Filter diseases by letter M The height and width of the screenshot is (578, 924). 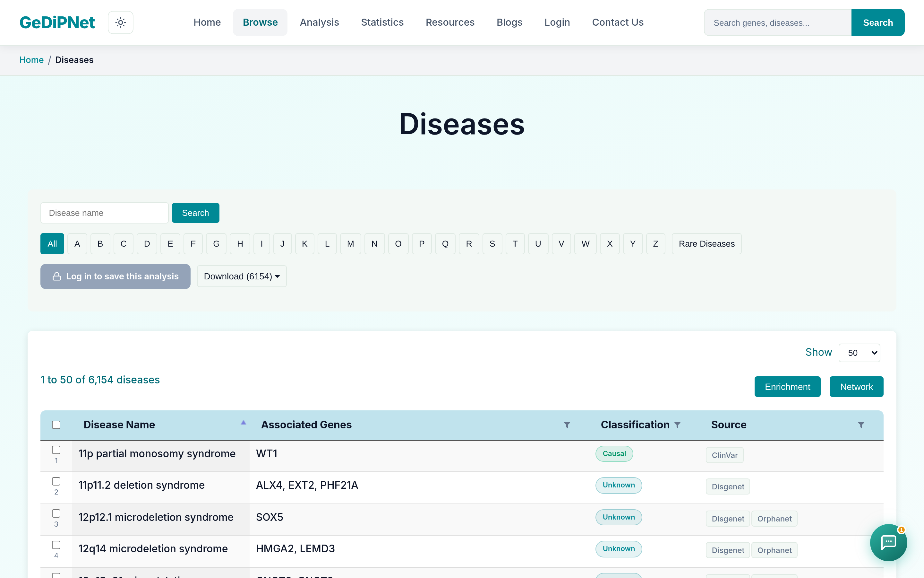tap(350, 244)
